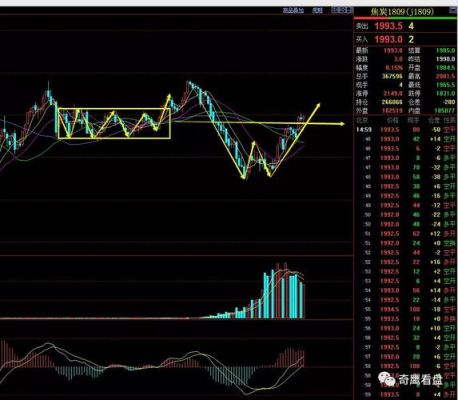Click the red-green buy/sell ratio bar

click(x=405, y=18)
